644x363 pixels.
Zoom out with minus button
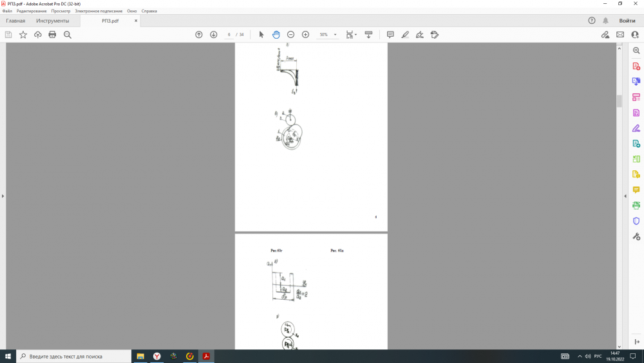[x=291, y=35]
